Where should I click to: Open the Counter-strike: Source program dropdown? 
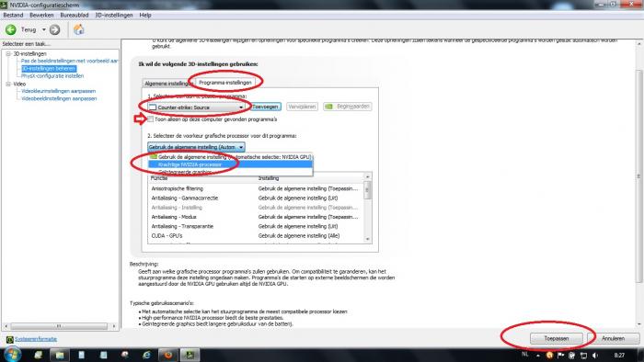click(x=196, y=107)
